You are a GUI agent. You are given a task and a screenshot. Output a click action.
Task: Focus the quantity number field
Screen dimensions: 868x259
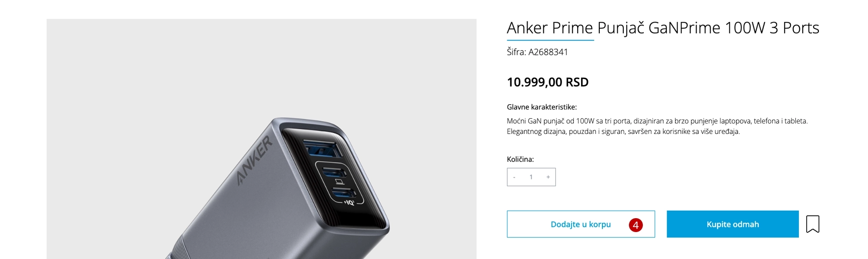pos(531,177)
